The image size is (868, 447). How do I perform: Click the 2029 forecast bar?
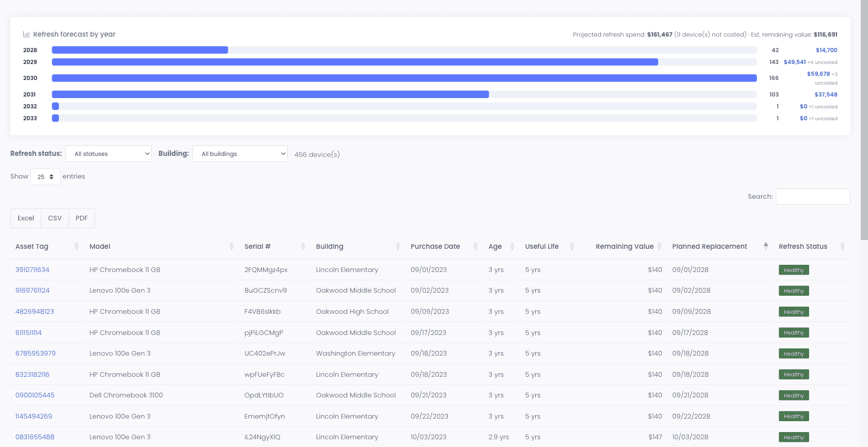355,62
